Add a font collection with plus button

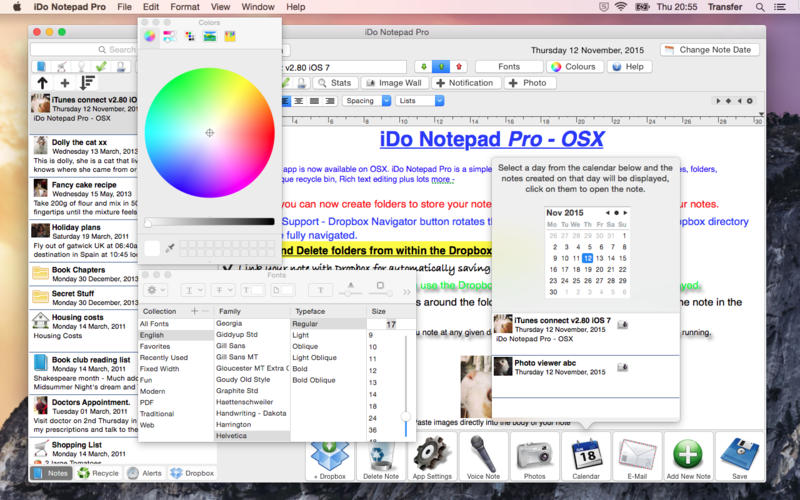click(x=194, y=311)
